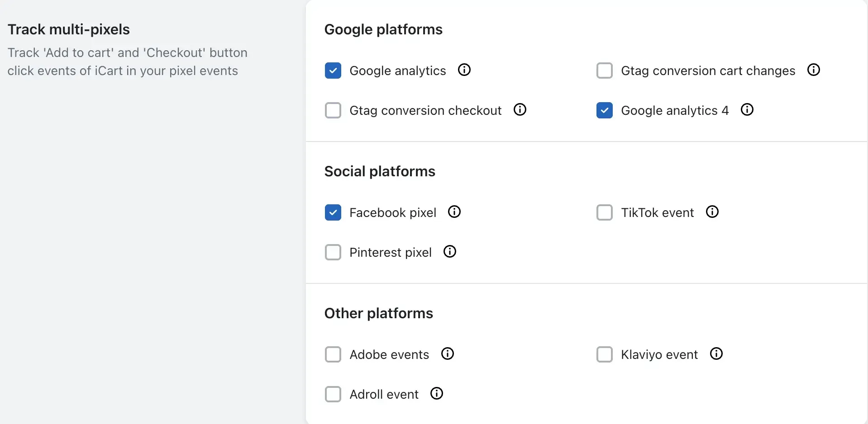This screenshot has height=424, width=868.
Task: Show Adobe events info tooltip icon
Action: (x=448, y=354)
